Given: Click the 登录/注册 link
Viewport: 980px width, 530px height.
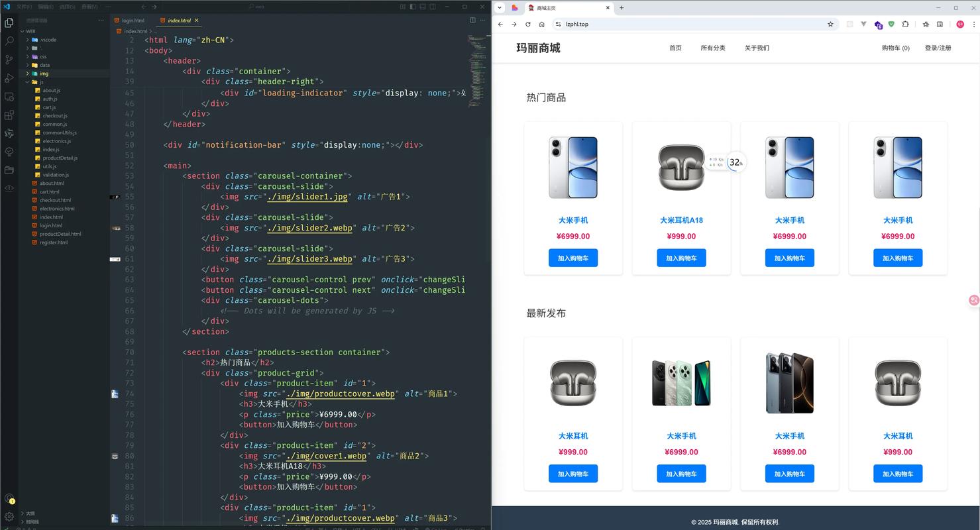Looking at the screenshot, I should (x=938, y=48).
